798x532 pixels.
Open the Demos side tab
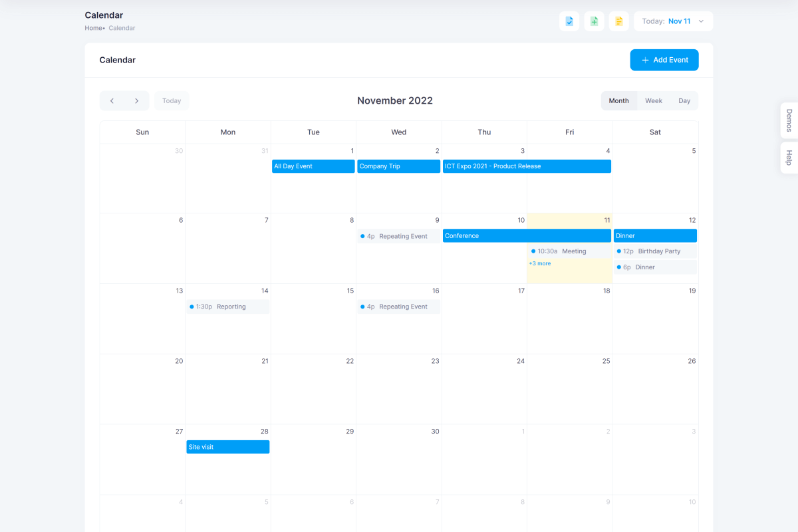pyautogui.click(x=789, y=120)
